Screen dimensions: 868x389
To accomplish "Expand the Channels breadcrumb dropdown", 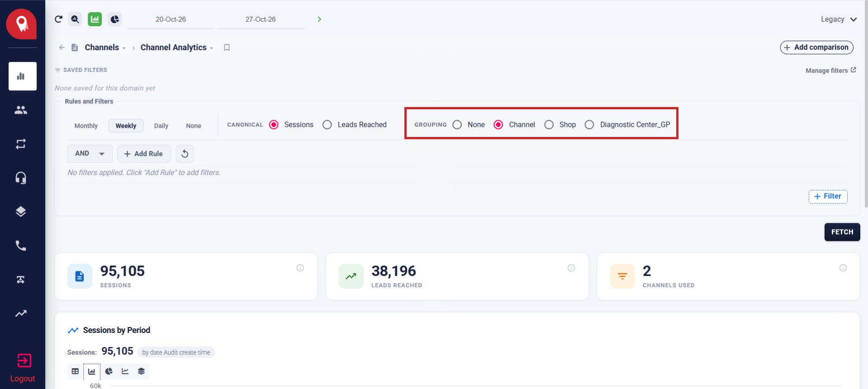I will (124, 48).
